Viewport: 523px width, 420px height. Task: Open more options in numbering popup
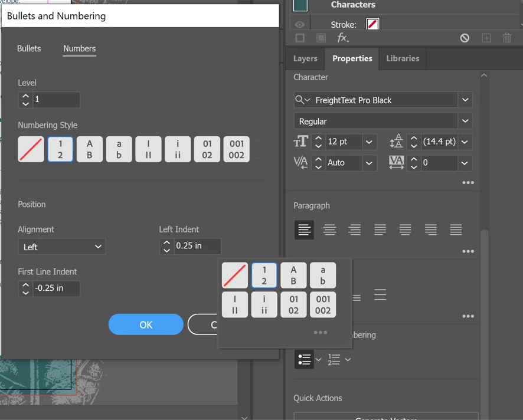click(x=321, y=332)
